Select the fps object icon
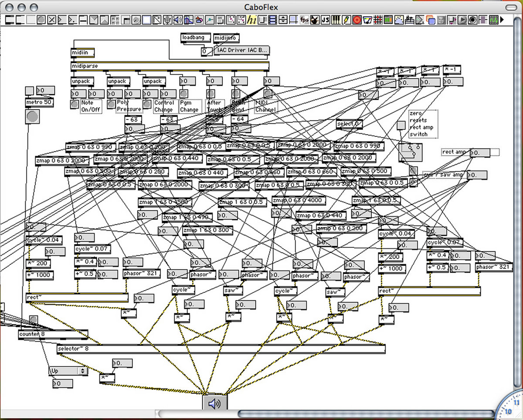The width and height of the screenshot is (523, 420). (304, 20)
